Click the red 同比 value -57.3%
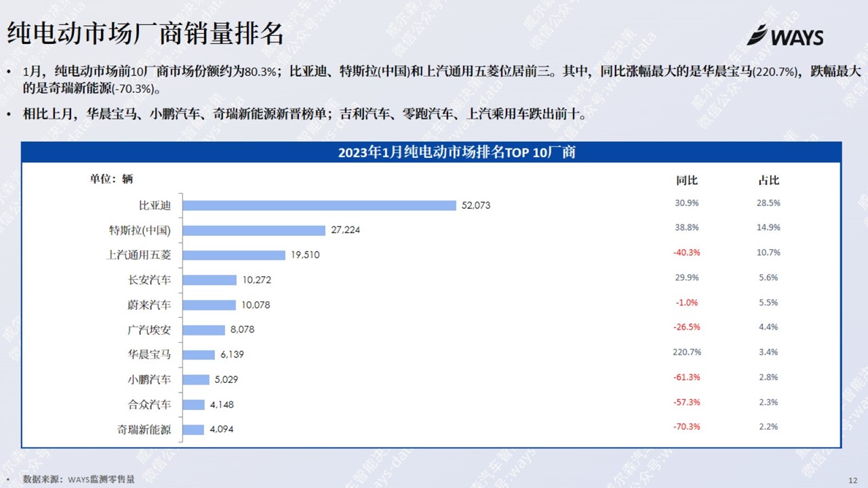This screenshot has width=868, height=488. click(687, 402)
